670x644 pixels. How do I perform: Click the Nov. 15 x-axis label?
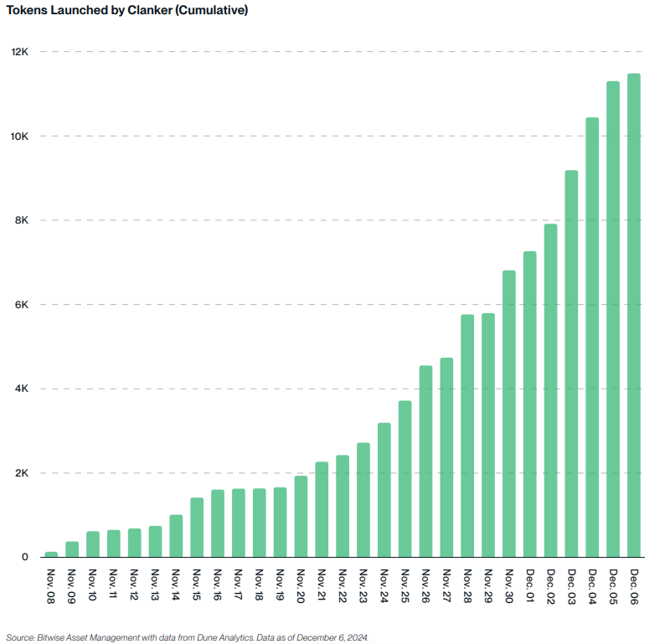(x=197, y=585)
